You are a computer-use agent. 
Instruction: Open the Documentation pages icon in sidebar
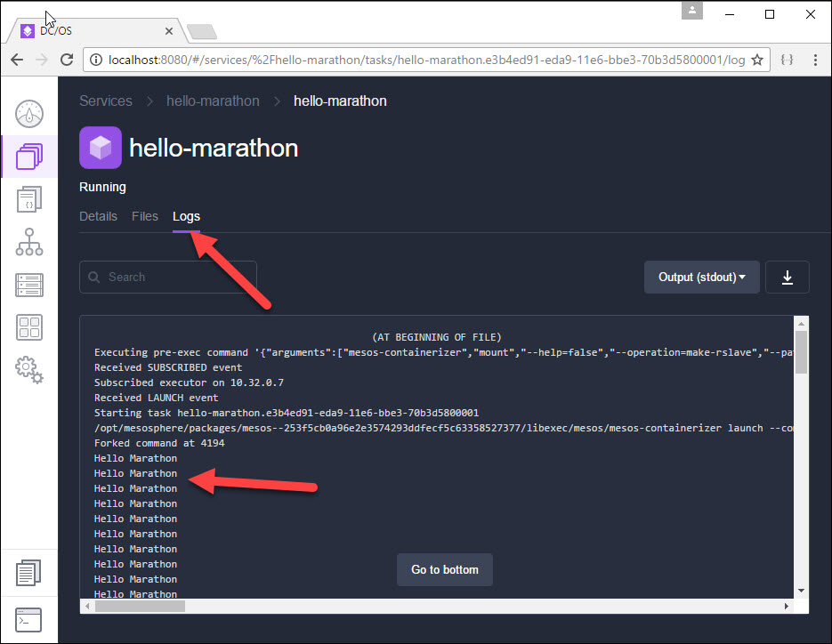28,573
